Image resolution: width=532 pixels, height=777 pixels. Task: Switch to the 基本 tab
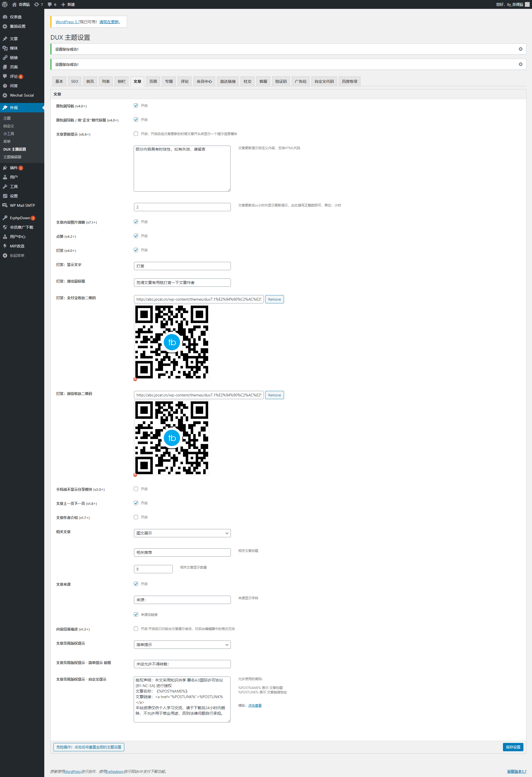pyautogui.click(x=59, y=81)
